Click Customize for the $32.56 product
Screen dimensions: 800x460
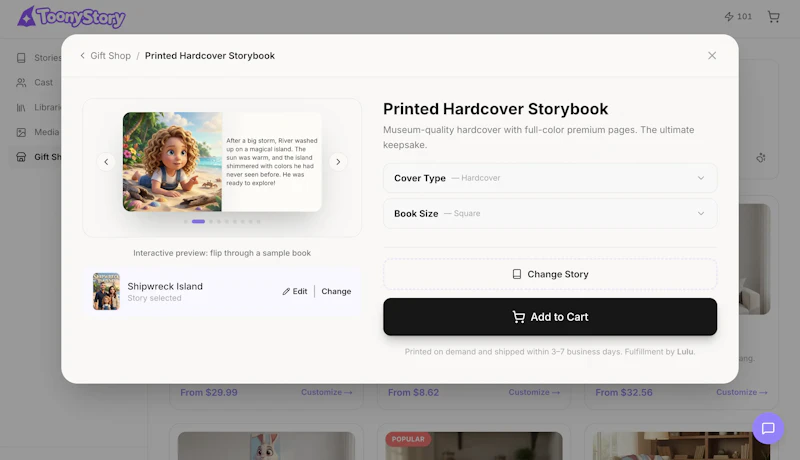pyautogui.click(x=742, y=392)
